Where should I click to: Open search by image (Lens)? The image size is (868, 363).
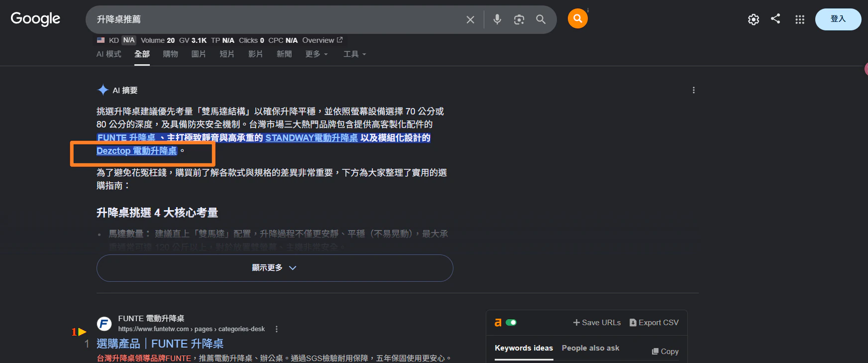519,19
